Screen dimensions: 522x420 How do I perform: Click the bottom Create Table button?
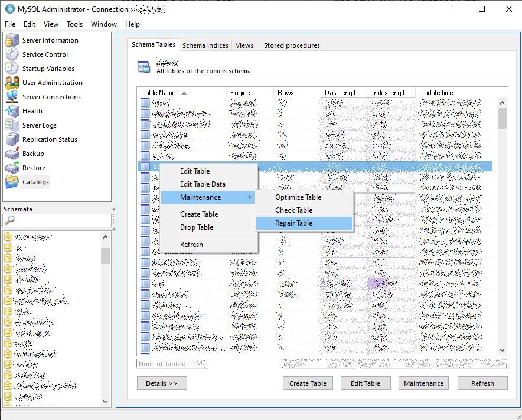click(308, 383)
